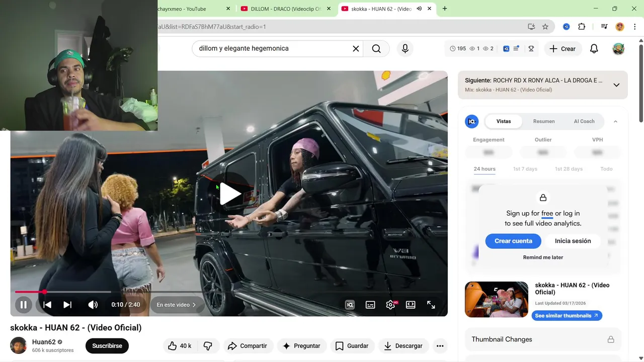Mute the skokka tab speaker icon
The height and width of the screenshot is (362, 644).
coord(419,9)
